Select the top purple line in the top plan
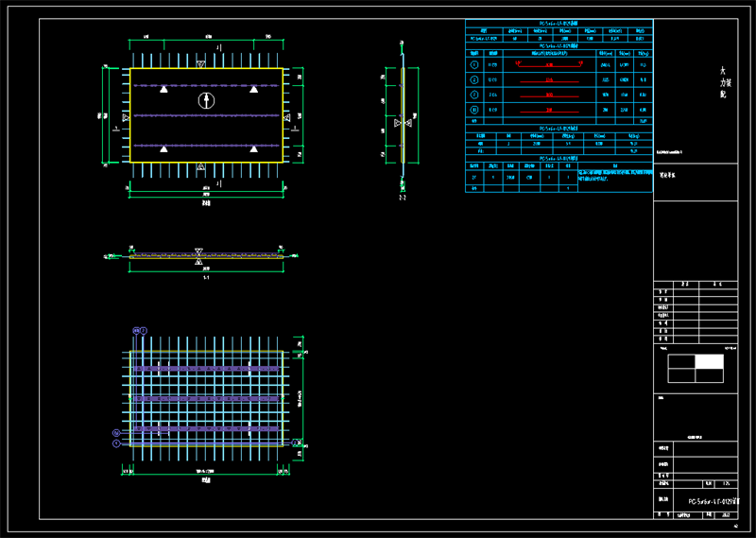This screenshot has height=538, width=756. [206, 85]
